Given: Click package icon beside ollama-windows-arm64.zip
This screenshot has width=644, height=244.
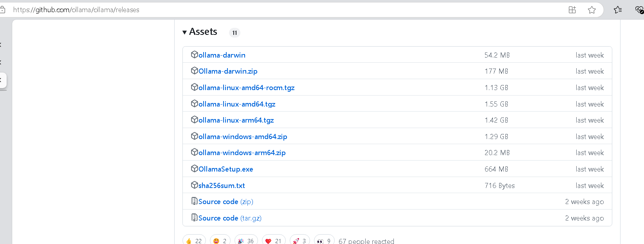Looking at the screenshot, I should point(194,152).
